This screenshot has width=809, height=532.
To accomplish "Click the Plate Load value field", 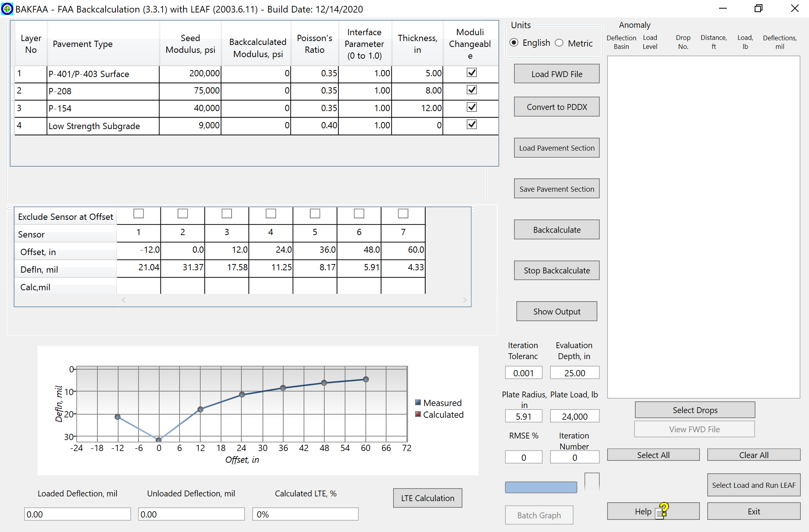I will [x=574, y=417].
